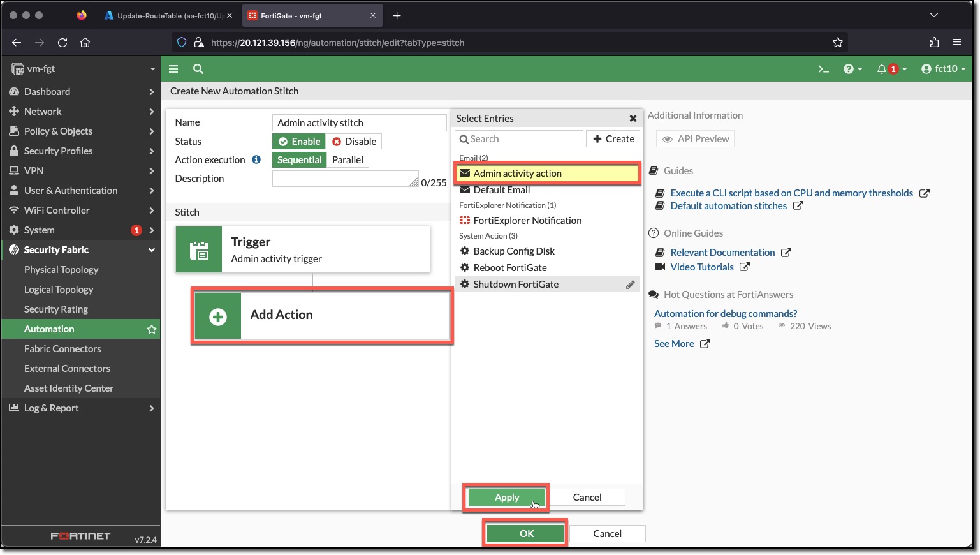The image size is (980, 555).
Task: Expand Policy & Objects menu
Action: click(81, 131)
